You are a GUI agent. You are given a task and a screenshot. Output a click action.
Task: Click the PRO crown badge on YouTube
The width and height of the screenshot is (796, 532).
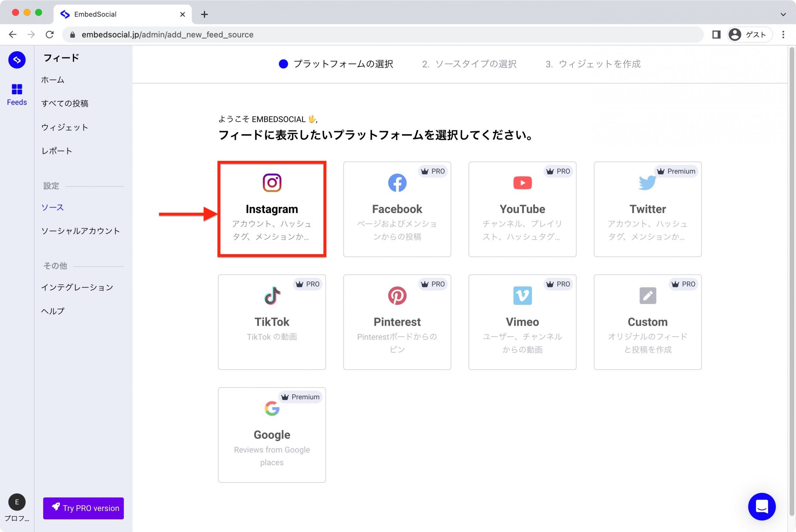[x=558, y=171]
